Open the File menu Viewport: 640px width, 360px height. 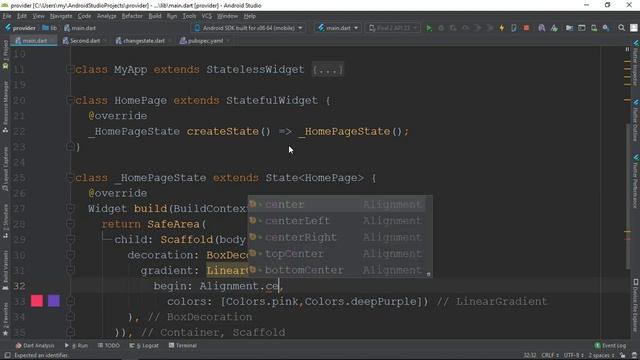(7, 16)
